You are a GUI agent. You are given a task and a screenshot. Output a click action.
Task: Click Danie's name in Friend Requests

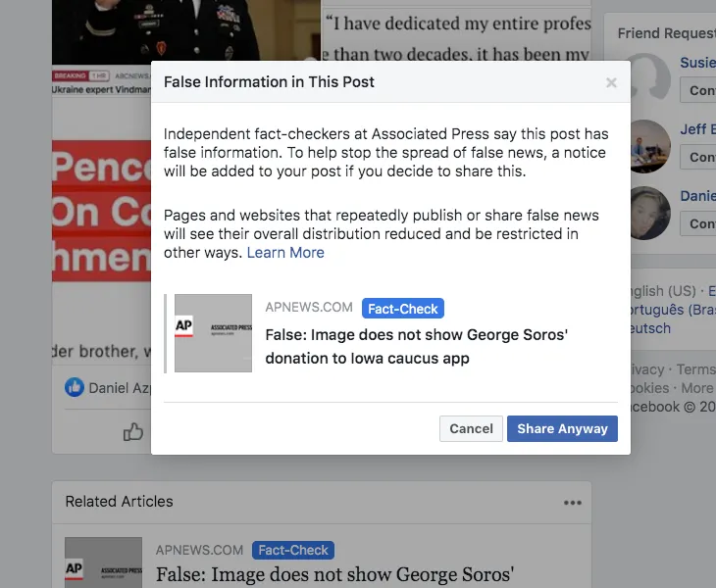[x=697, y=196]
